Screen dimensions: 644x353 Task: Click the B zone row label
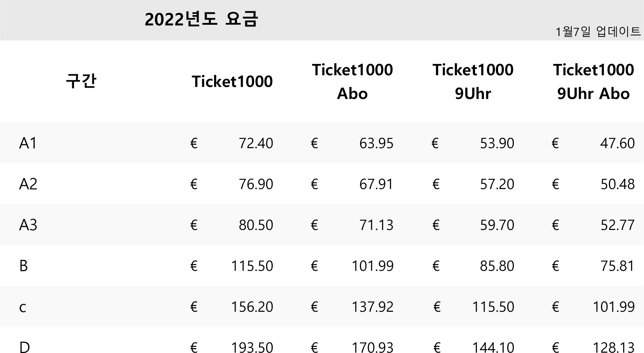(23, 266)
